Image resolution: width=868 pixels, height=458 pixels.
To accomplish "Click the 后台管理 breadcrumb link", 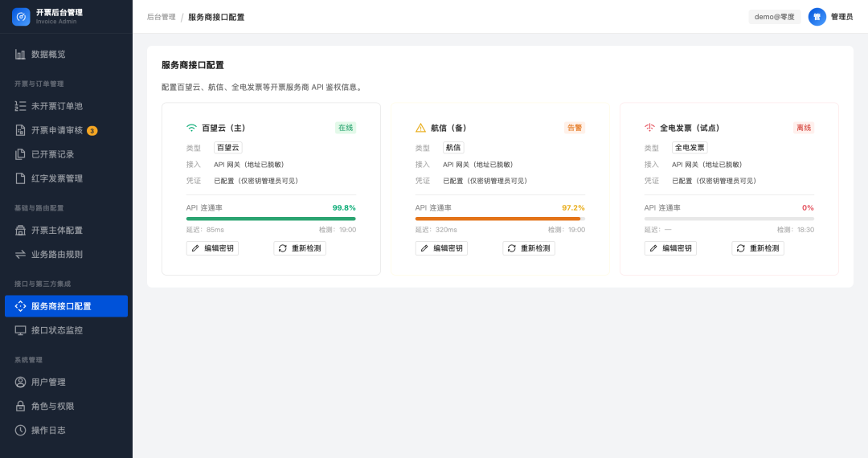I will pyautogui.click(x=161, y=17).
